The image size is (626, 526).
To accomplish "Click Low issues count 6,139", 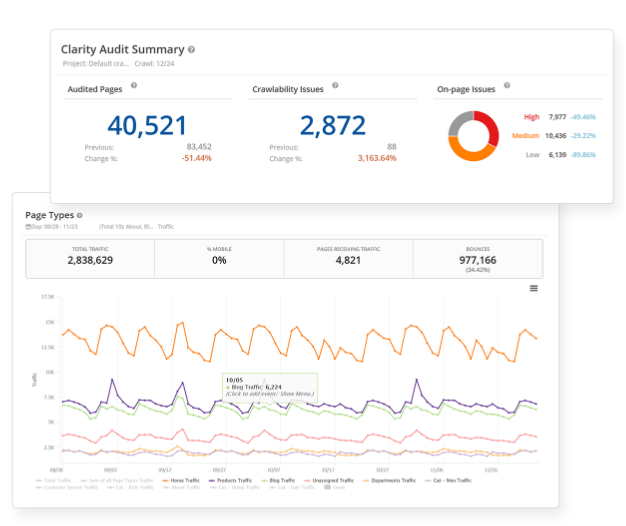I will [x=557, y=155].
